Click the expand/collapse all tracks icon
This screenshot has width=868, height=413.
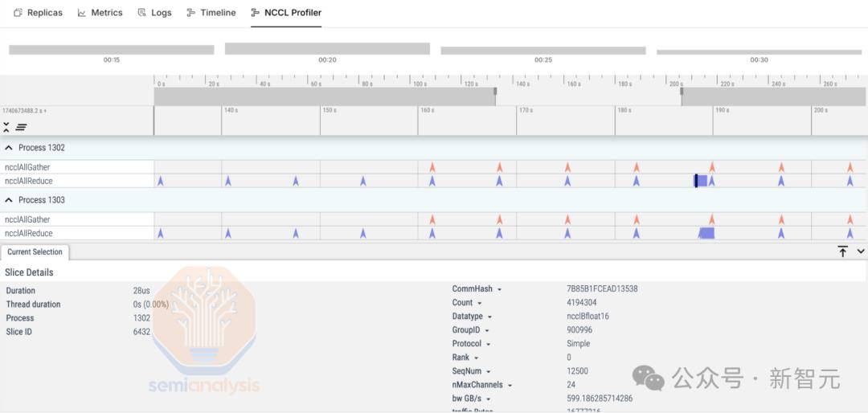6,127
